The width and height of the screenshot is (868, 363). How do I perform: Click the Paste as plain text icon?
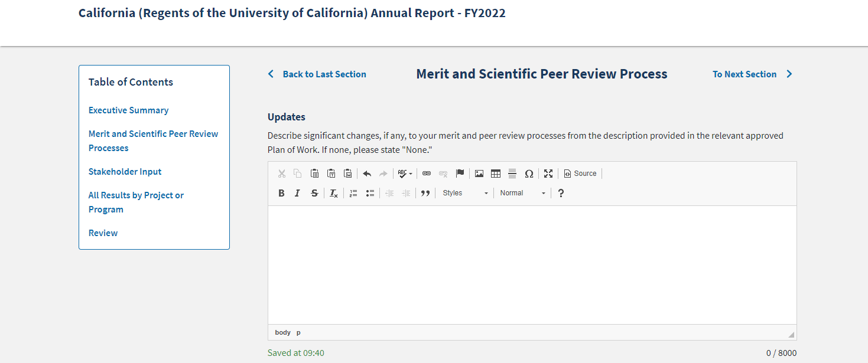tap(331, 174)
